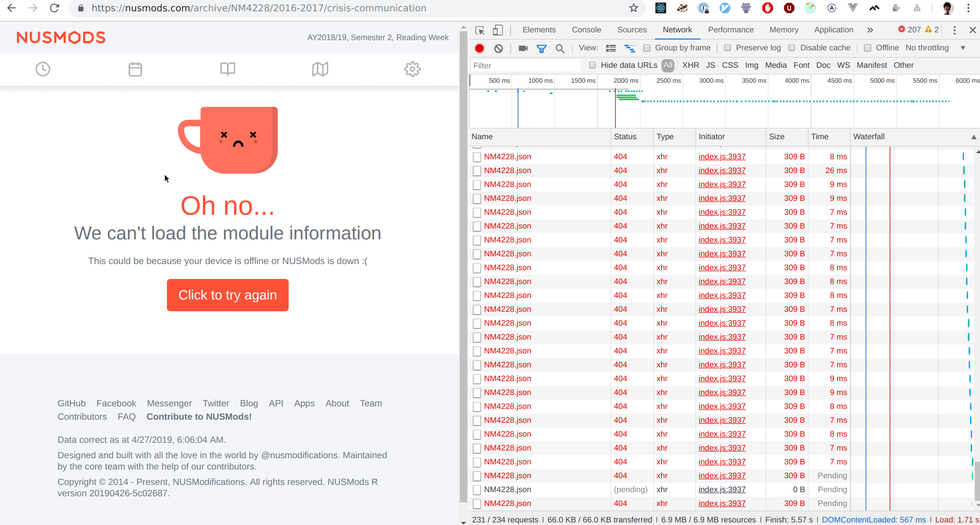
Task: Open the calendar icon in NUSMods navigation
Action: pos(135,69)
